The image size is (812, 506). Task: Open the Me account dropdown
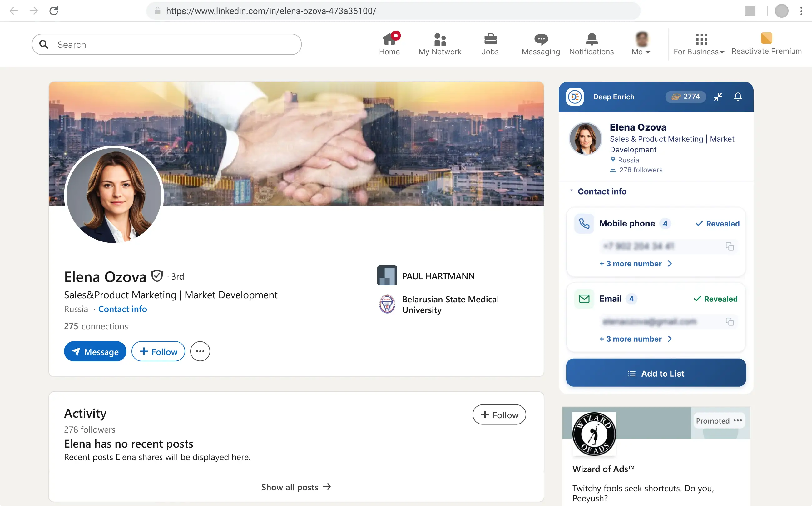click(x=641, y=44)
